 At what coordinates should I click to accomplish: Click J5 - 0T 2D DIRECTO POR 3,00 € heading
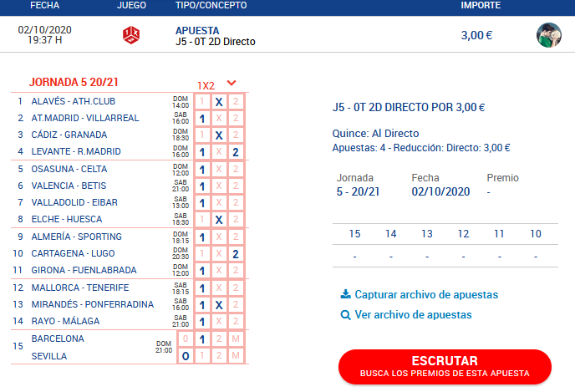tap(409, 108)
